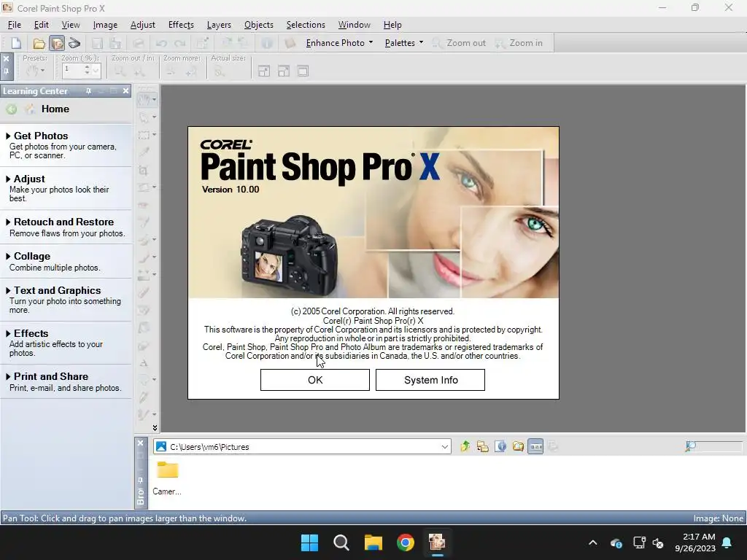Screen dimensions: 747x560
Task: Click the green Back arrow in Learning Center
Action: [x=12, y=109]
